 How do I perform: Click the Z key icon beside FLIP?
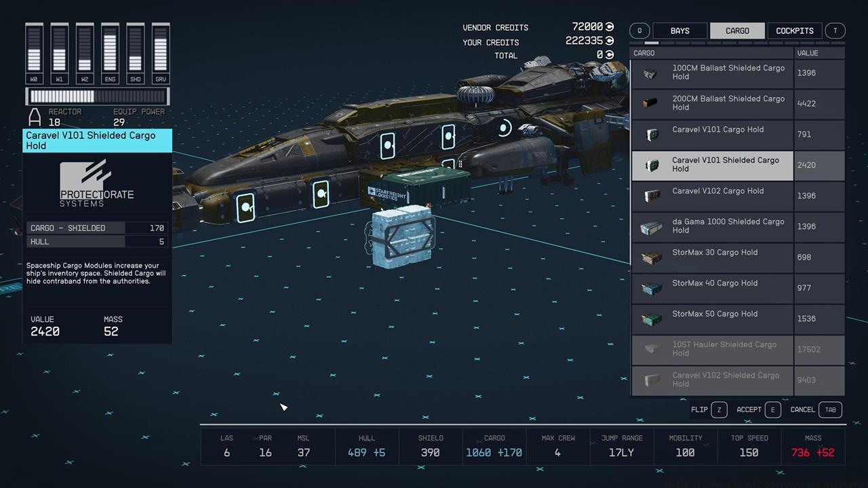click(x=718, y=409)
